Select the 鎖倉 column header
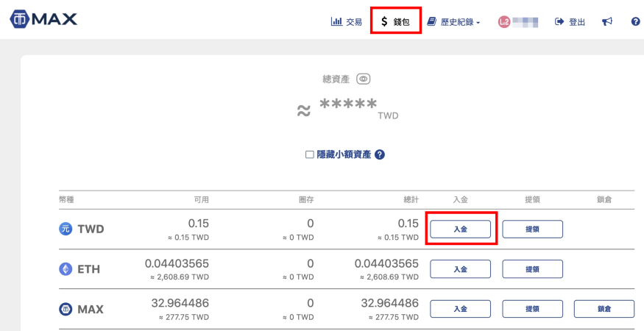Screen dimensions: 644x331 click(x=604, y=200)
